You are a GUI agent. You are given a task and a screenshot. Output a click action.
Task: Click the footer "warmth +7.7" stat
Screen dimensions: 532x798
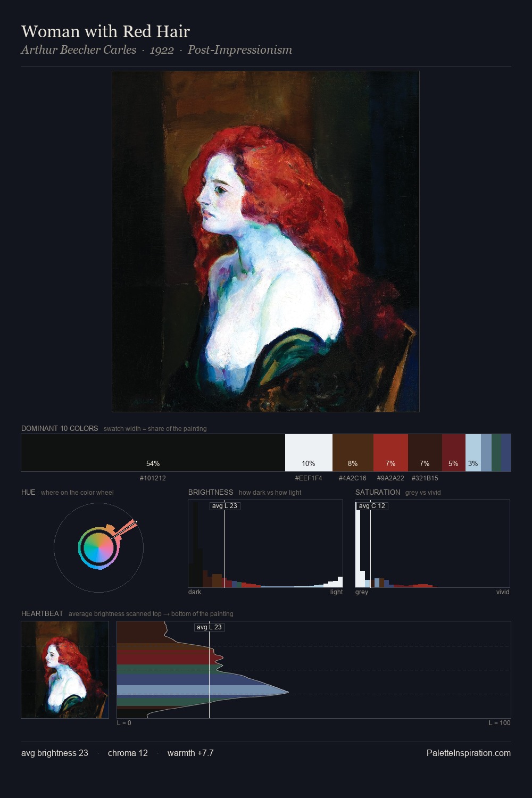click(x=190, y=753)
